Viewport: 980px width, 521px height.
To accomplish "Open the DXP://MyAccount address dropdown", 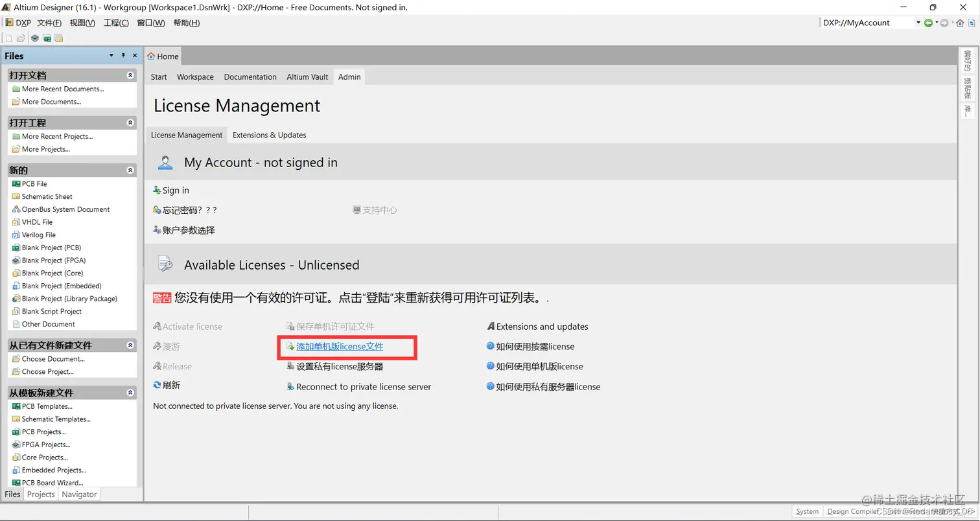I will click(918, 23).
